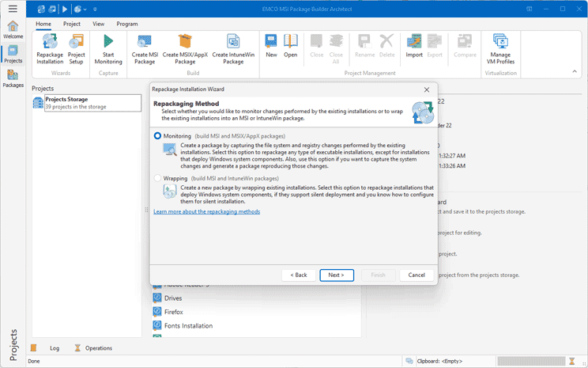Select Projects Storage in the tree
The image size is (588, 368).
pyautogui.click(x=66, y=100)
